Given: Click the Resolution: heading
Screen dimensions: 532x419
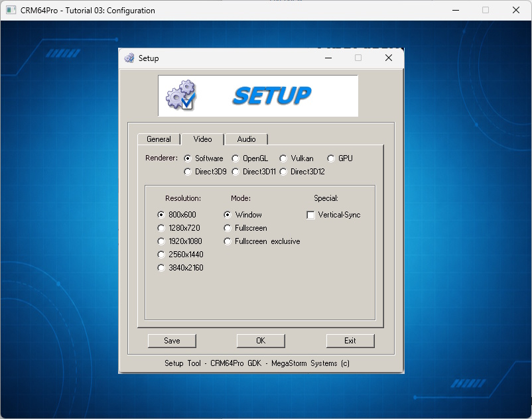Looking at the screenshot, I should click(183, 198).
